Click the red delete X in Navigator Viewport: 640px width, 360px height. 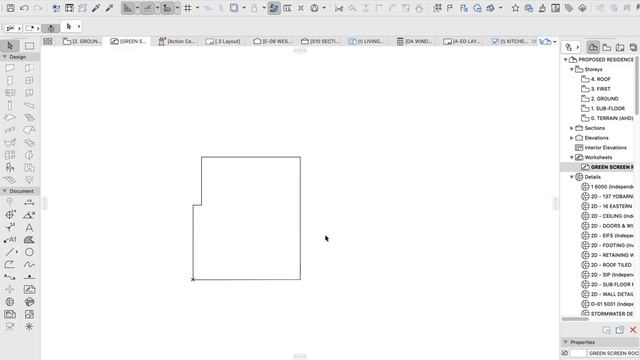(633, 330)
